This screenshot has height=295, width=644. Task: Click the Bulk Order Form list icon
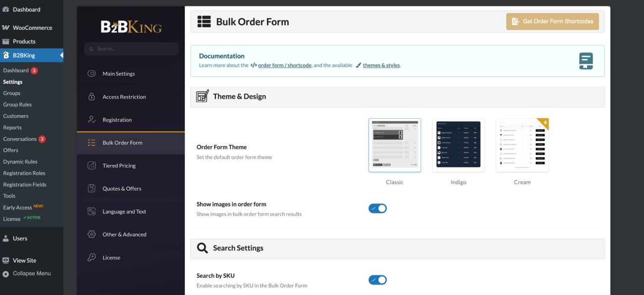[x=92, y=143]
